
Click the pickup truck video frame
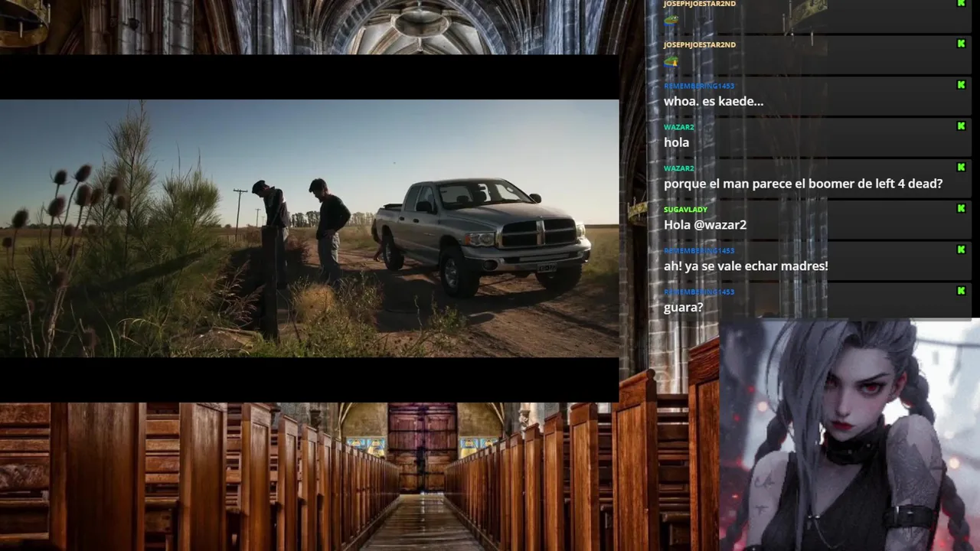tap(309, 228)
